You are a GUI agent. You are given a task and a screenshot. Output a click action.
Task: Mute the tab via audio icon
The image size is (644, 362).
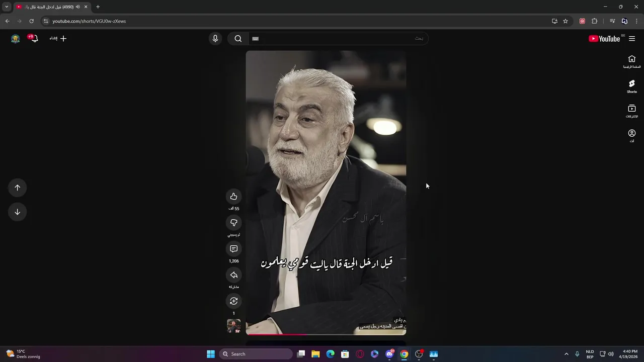tap(77, 7)
